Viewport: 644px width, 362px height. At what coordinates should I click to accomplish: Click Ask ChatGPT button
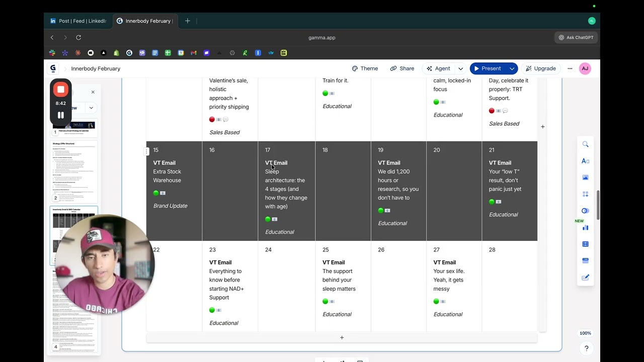click(x=576, y=38)
